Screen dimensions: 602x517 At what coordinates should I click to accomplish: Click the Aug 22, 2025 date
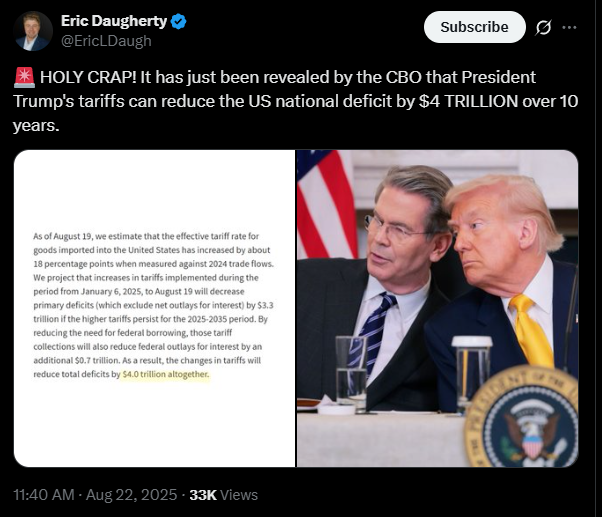[x=131, y=495]
